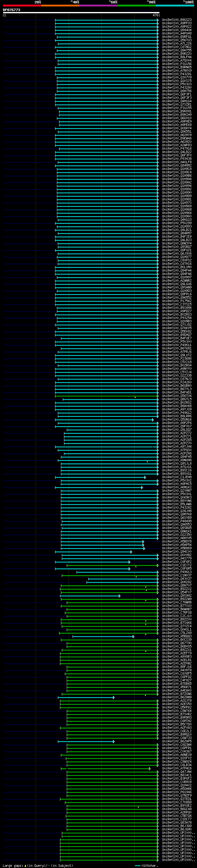Open hit UniRef100_Q944U4
This screenshot has height=868, width=197.
pos(177,30)
